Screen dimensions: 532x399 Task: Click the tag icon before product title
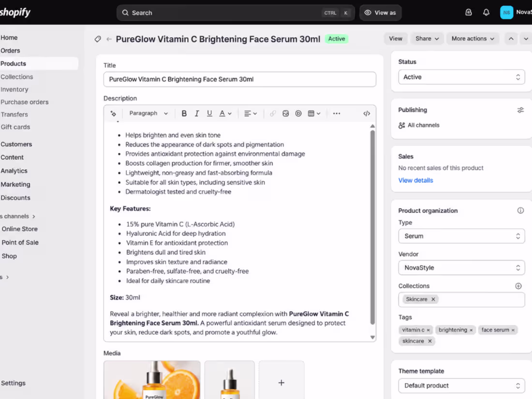tap(98, 39)
